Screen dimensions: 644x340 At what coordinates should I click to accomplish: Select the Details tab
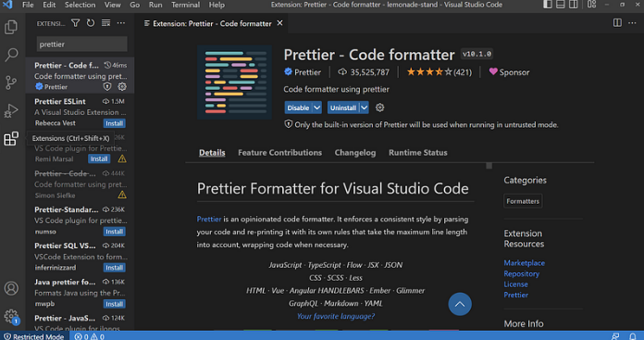point(212,153)
